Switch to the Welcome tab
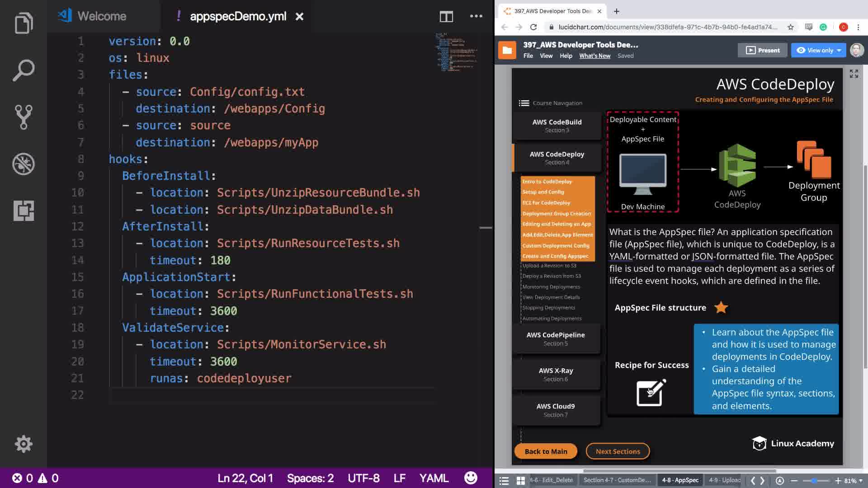868x488 pixels. pos(101,17)
